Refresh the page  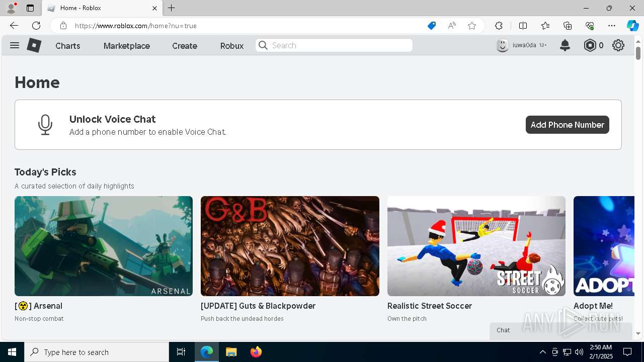[36, 26]
